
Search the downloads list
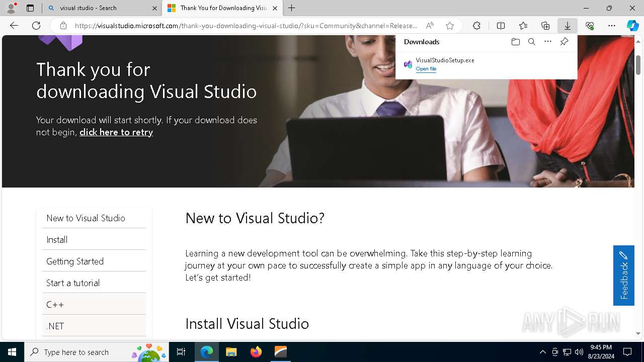point(532,42)
